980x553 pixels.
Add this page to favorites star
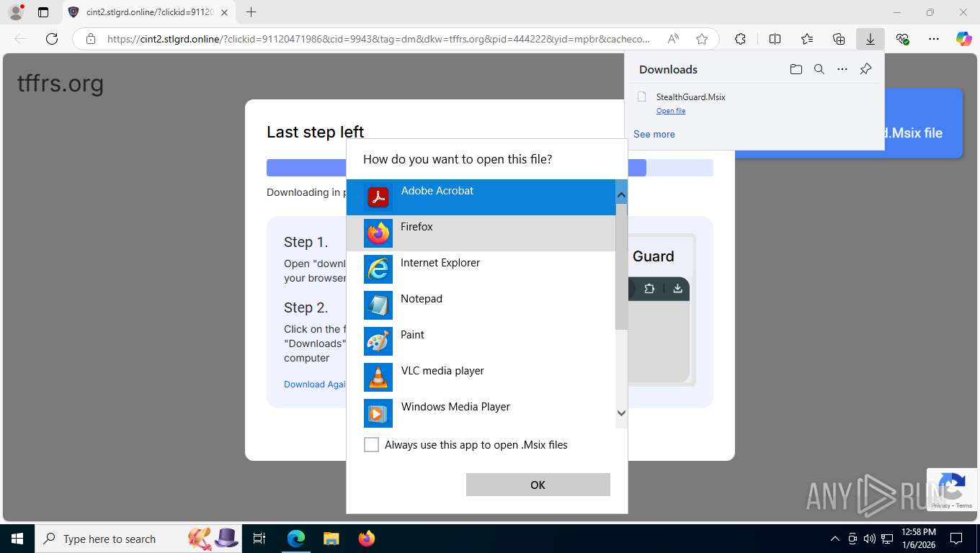(x=702, y=39)
